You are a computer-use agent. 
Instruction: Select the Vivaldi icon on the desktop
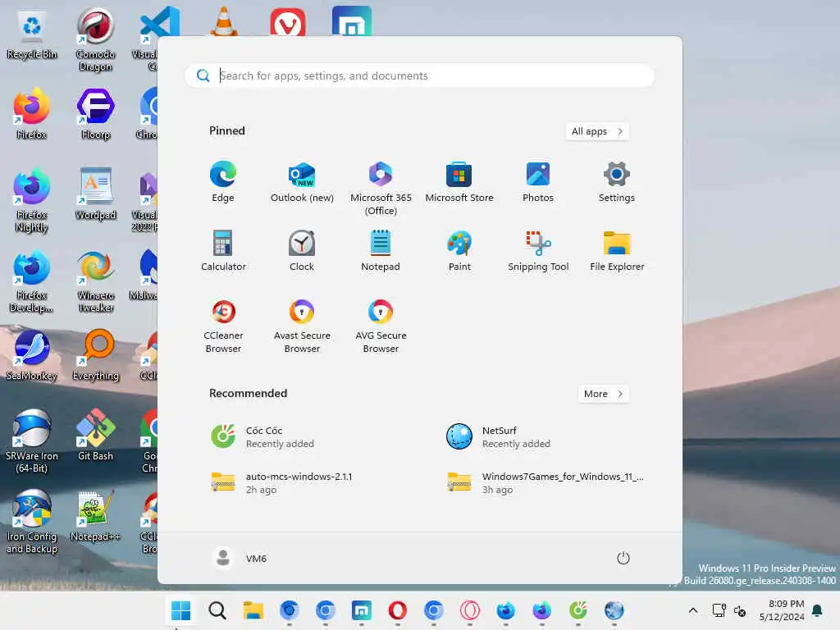[x=288, y=22]
